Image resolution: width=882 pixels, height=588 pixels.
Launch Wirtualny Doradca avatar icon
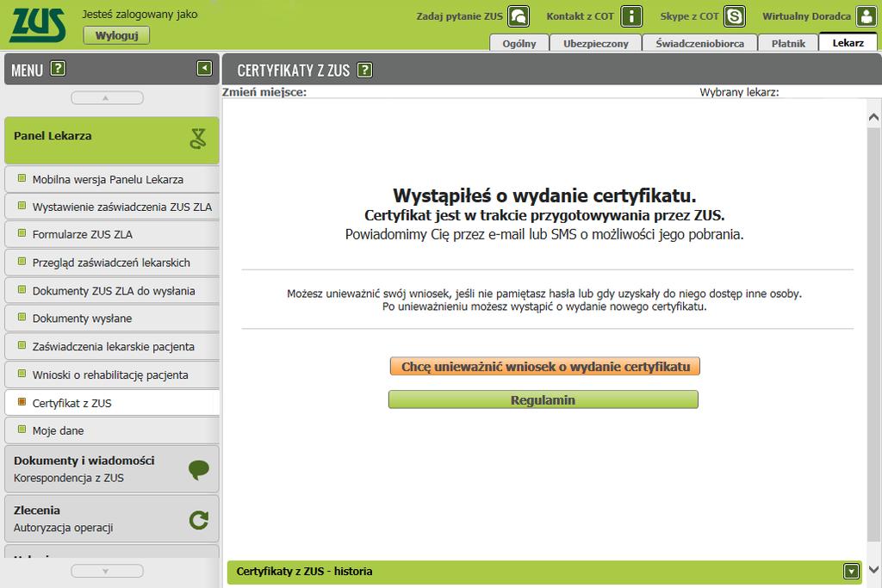tap(866, 16)
